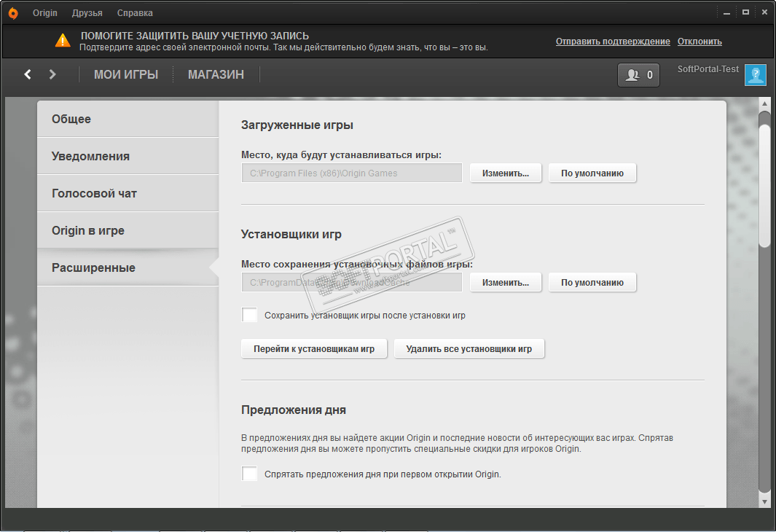Select the Origin в игре section

(128, 230)
